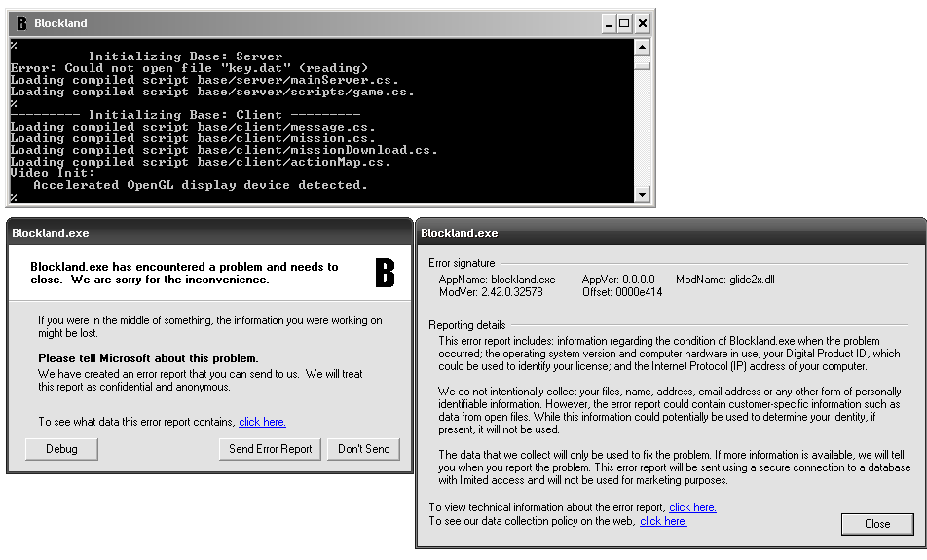Open the error report data 'click here' link
The image size is (927, 560).
point(263,422)
